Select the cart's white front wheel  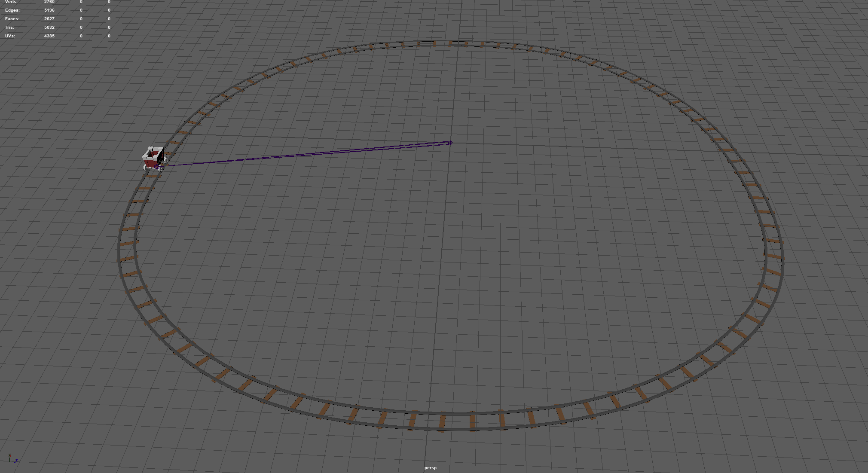coord(165,160)
